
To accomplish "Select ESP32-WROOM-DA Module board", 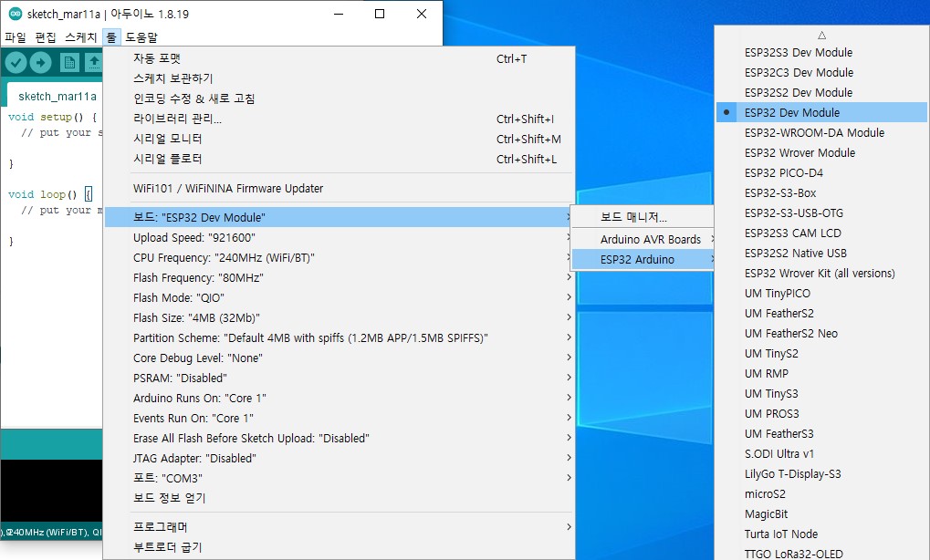I will point(821,133).
